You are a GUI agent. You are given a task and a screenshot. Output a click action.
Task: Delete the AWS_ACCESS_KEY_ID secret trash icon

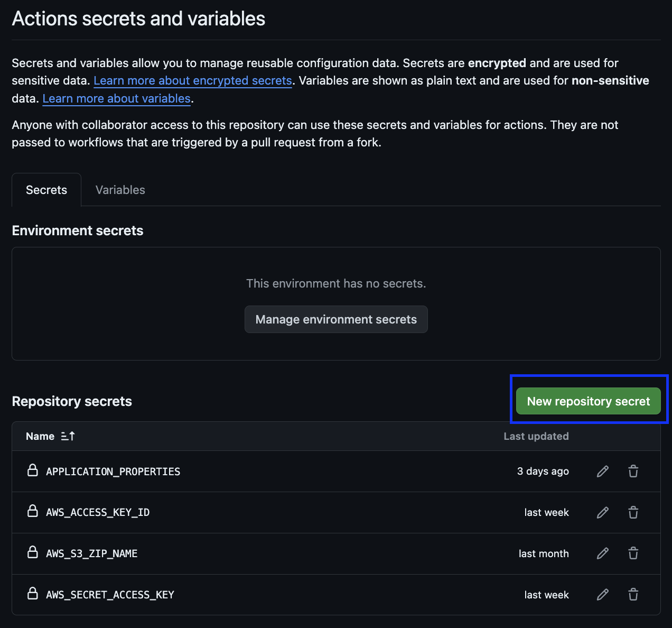[633, 512]
